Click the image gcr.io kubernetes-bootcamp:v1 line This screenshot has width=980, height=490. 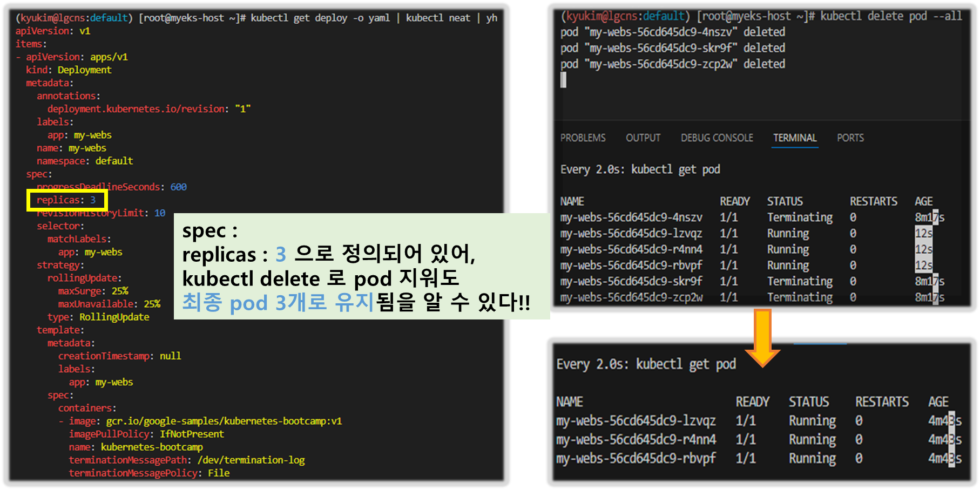pos(205,421)
